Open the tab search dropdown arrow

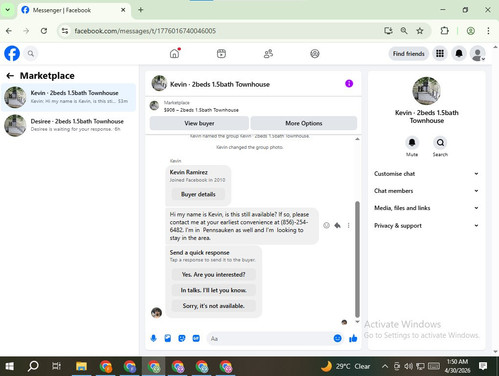click(8, 10)
